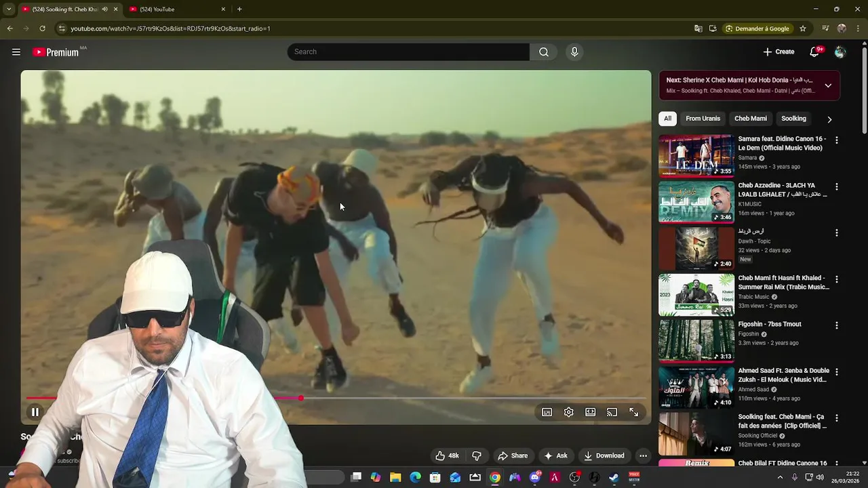Click the Chrome address bar URL

tap(170, 28)
